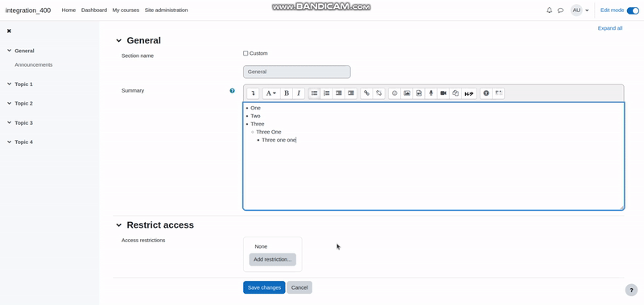Viewport: 644px width, 305px height.
Task: Collapse the General form section
Action: [x=118, y=40]
